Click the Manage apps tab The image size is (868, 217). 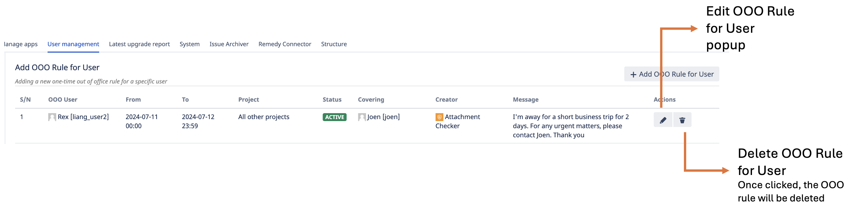[20, 44]
